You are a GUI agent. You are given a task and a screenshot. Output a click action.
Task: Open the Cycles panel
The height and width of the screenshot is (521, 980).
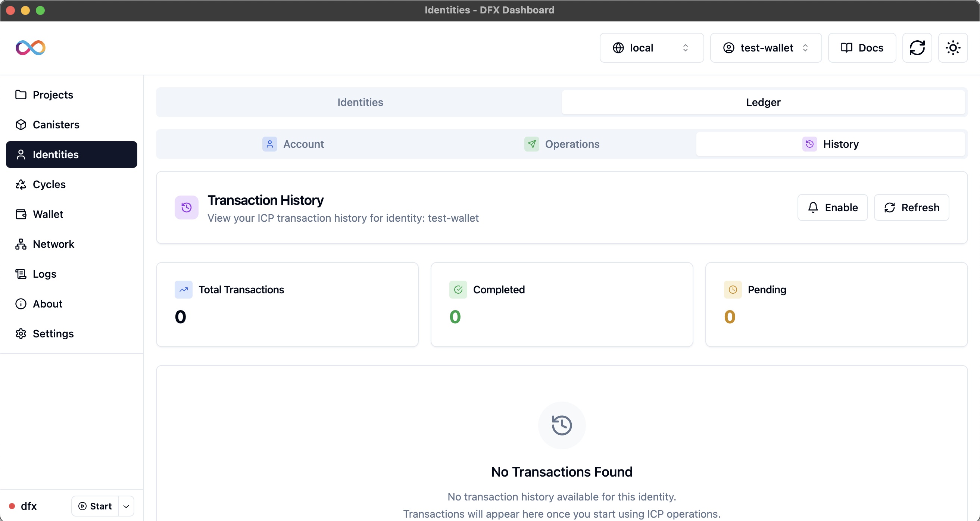pyautogui.click(x=49, y=184)
